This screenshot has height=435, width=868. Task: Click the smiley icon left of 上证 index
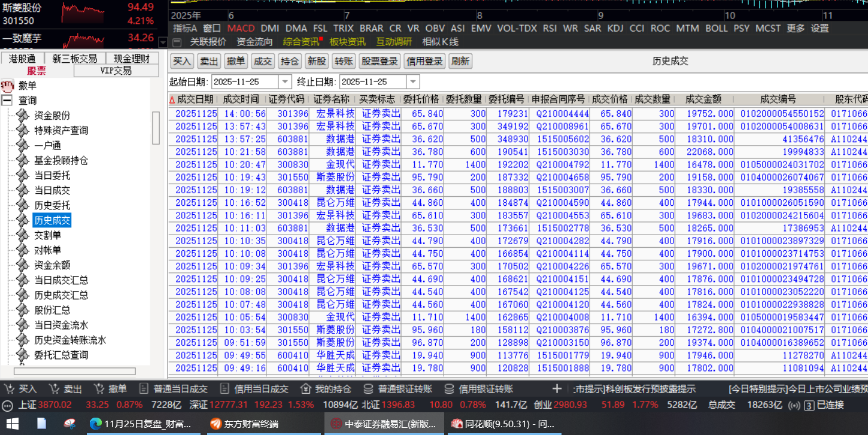pyautogui.click(x=7, y=405)
